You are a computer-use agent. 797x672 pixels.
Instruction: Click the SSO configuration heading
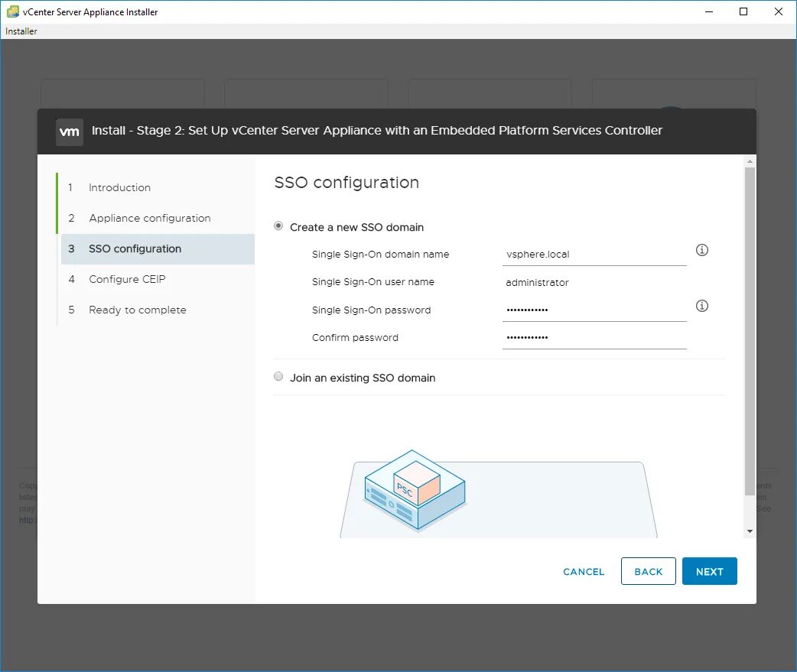click(x=346, y=182)
